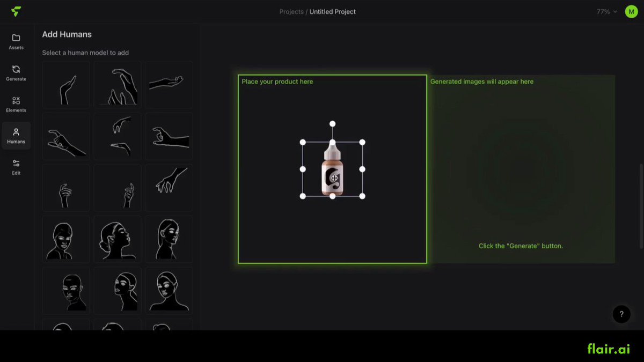Click the bottom-left resize handle of the bottle
This screenshot has height=362, width=644.
303,196
